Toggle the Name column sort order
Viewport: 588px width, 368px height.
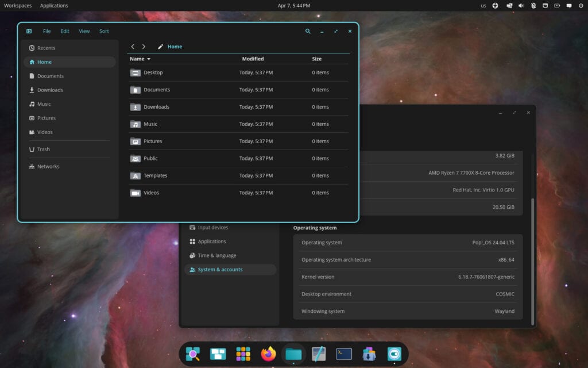point(138,59)
